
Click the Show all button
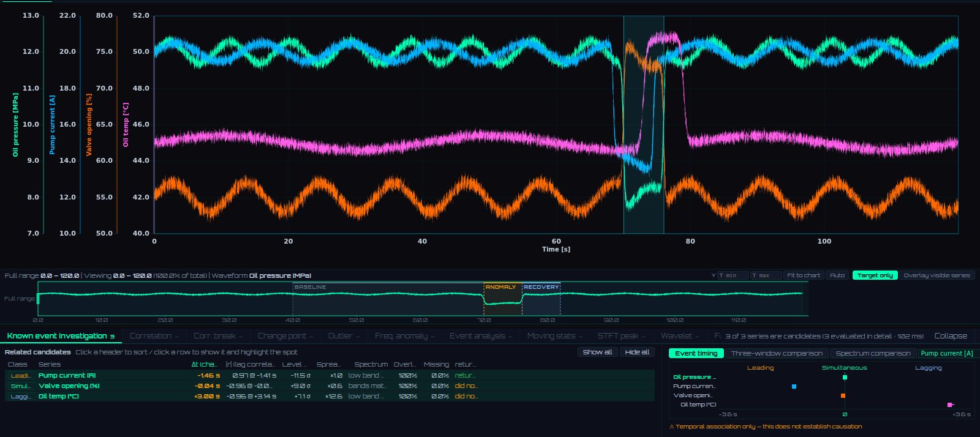pyautogui.click(x=597, y=352)
